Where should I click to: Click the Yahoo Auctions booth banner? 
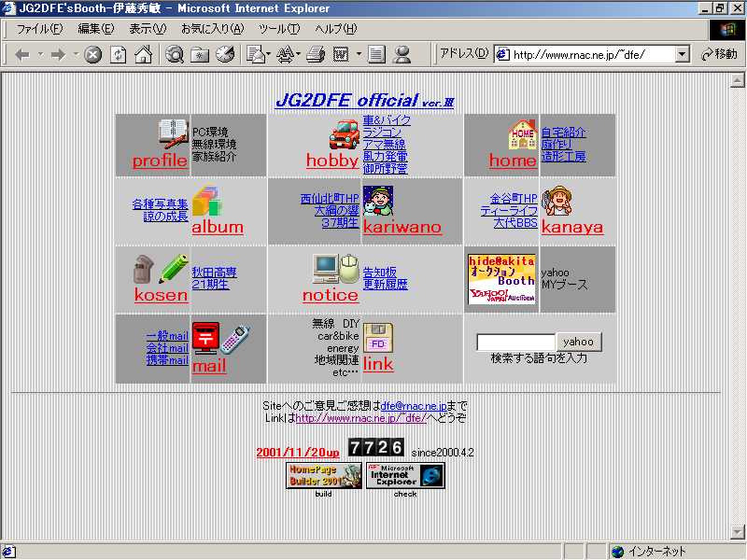point(501,279)
